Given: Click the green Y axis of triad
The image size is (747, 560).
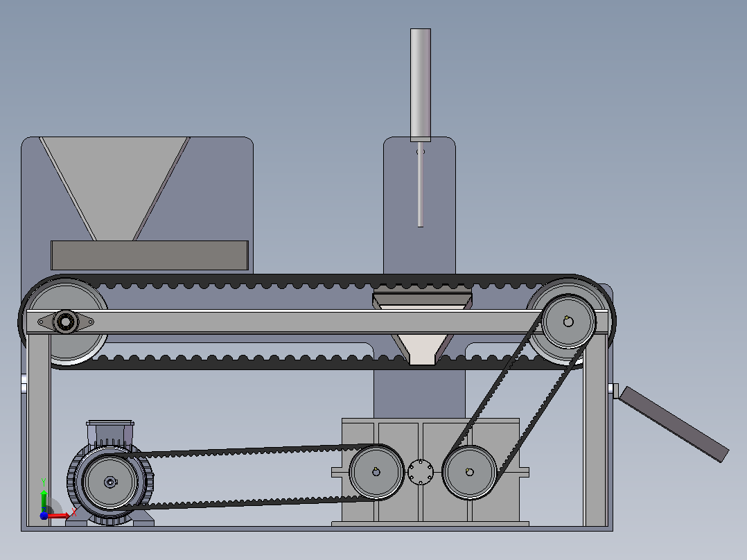Looking at the screenshot, I should point(44,501).
